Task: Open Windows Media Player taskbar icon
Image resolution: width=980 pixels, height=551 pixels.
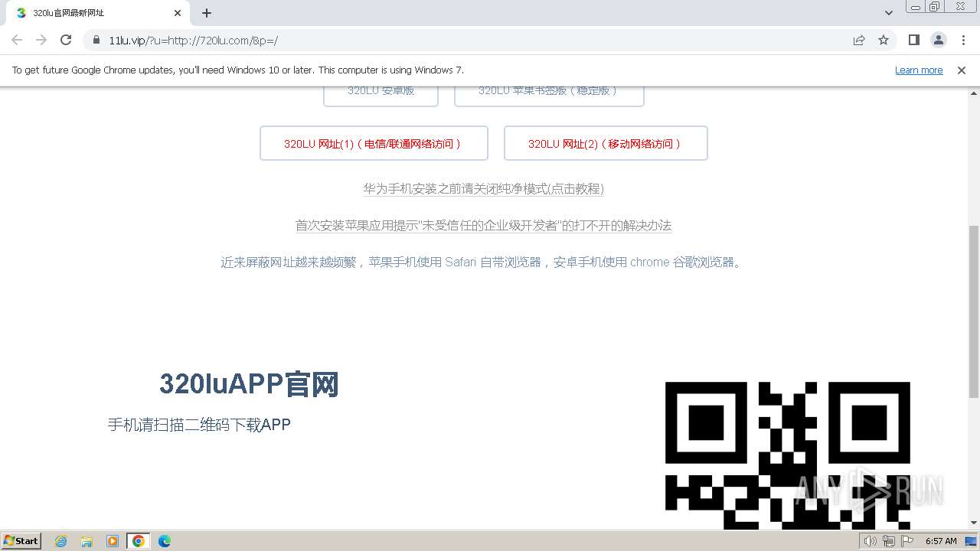Action: click(x=113, y=541)
